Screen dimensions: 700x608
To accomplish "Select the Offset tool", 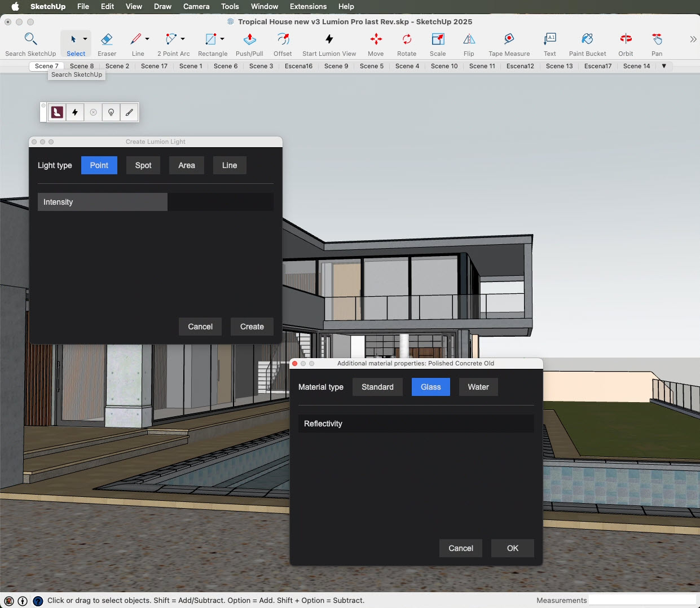I will (283, 41).
